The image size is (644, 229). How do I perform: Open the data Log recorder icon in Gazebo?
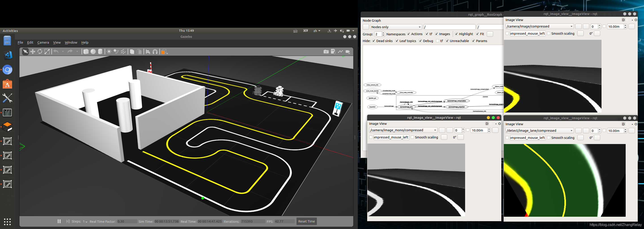pyautogui.click(x=333, y=51)
